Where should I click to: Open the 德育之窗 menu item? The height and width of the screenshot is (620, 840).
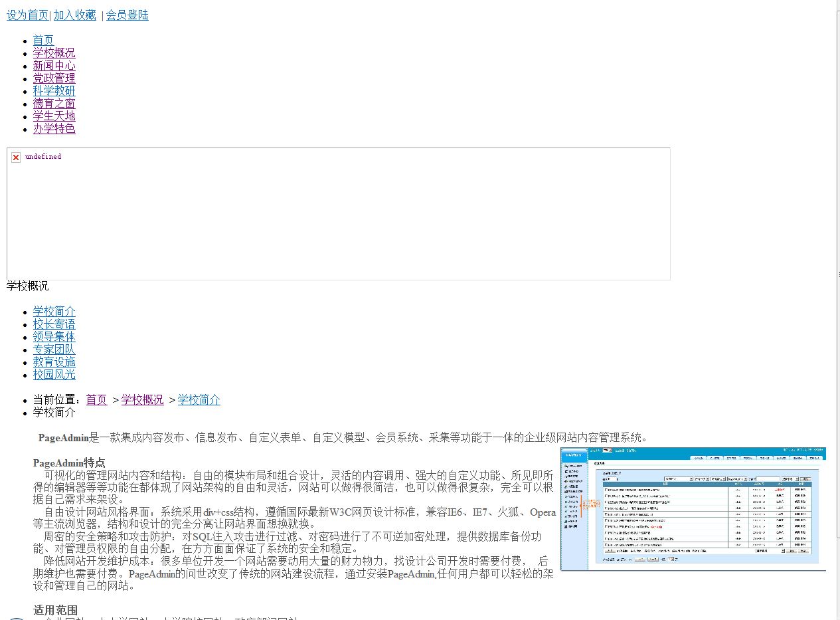[54, 104]
